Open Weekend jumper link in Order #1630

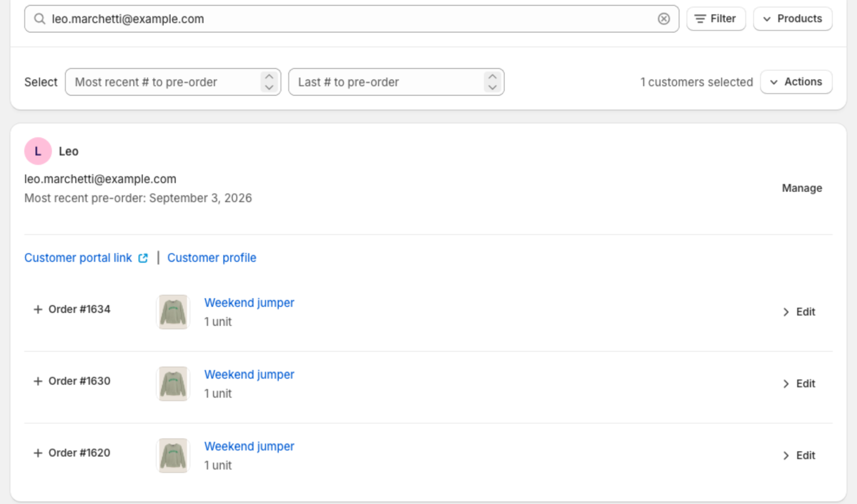(249, 375)
